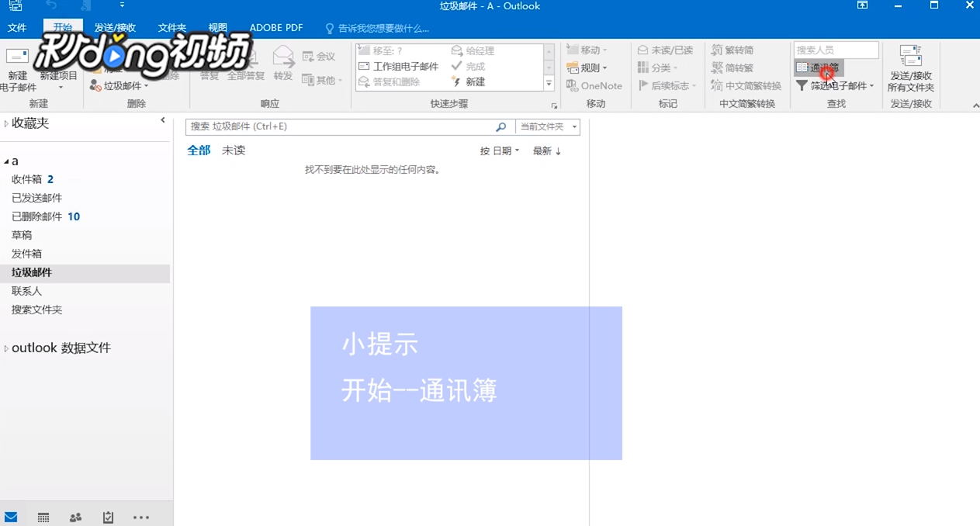Open People view from bottom navigation
Screen dimensions: 980x526
pyautogui.click(x=75, y=517)
